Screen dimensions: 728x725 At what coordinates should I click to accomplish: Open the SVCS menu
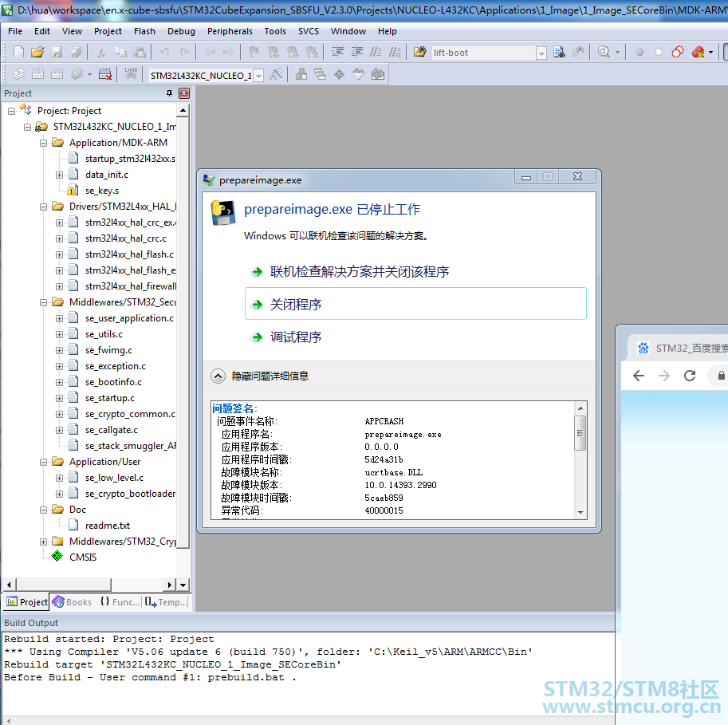pos(309,31)
